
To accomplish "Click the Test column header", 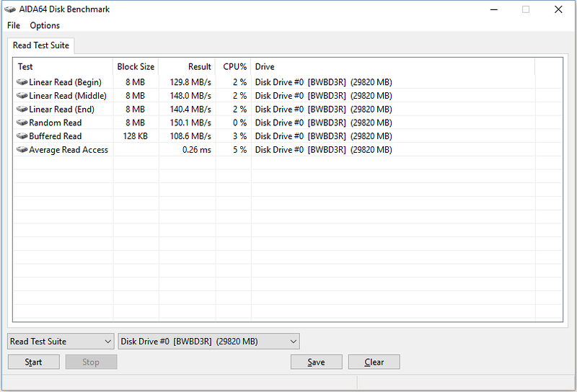I will pyautogui.click(x=63, y=66).
